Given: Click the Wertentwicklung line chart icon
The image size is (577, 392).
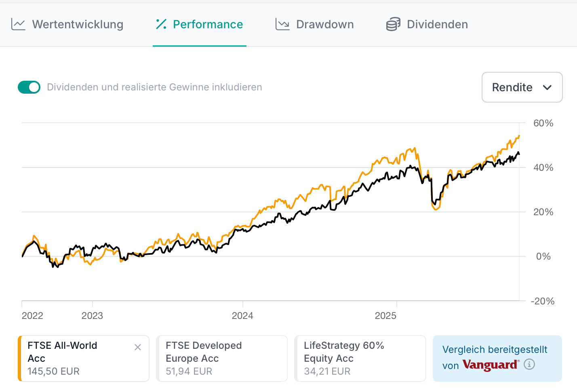Looking at the screenshot, I should pyautogui.click(x=18, y=25).
